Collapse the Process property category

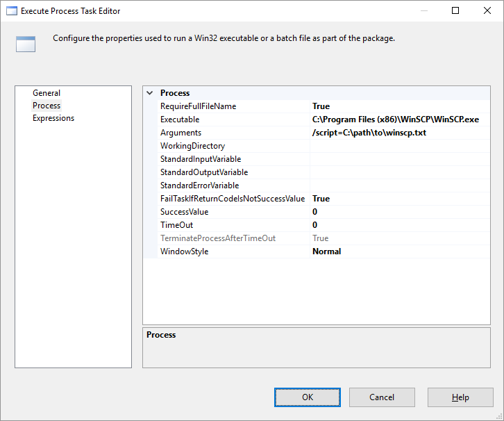pos(150,93)
